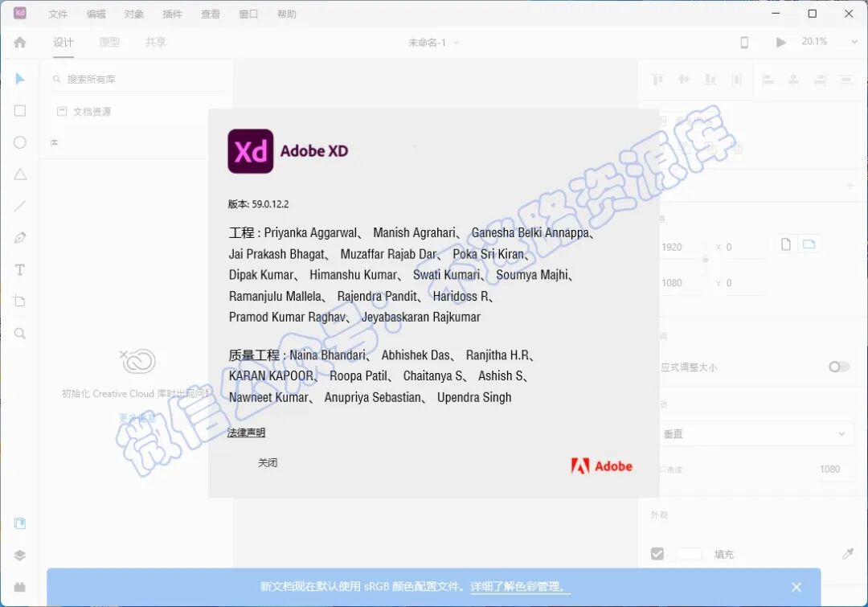
Task: Go to the Home screen icon
Action: click(20, 42)
